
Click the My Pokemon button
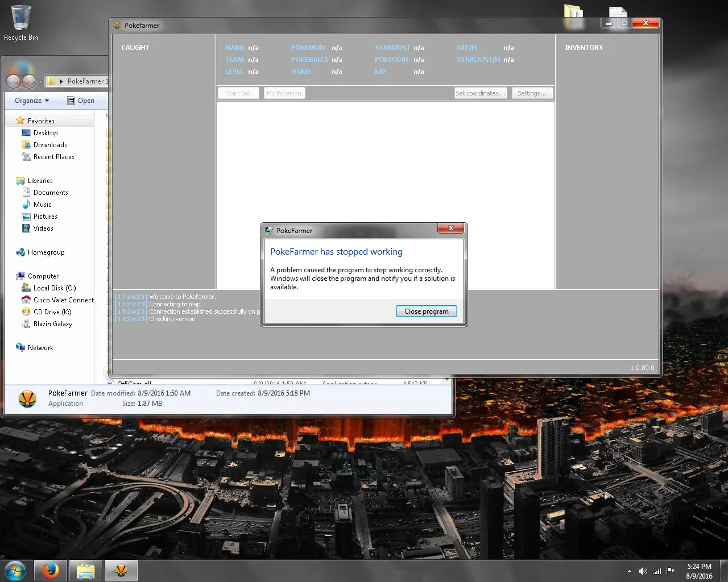(x=284, y=93)
